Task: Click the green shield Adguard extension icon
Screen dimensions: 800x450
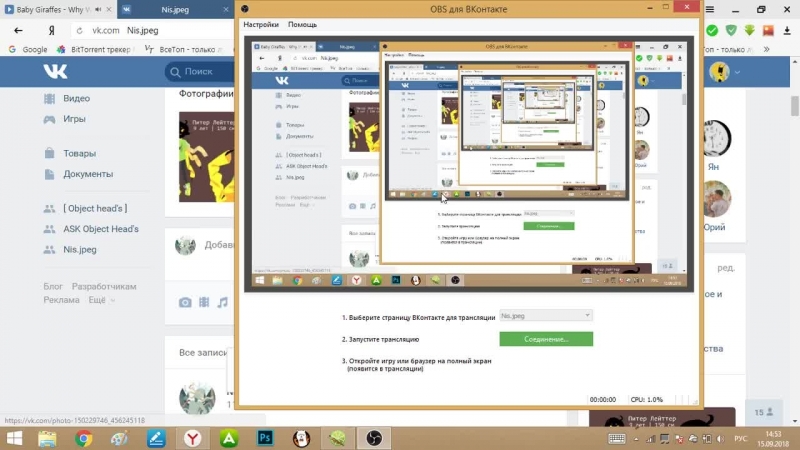Action: click(x=731, y=31)
